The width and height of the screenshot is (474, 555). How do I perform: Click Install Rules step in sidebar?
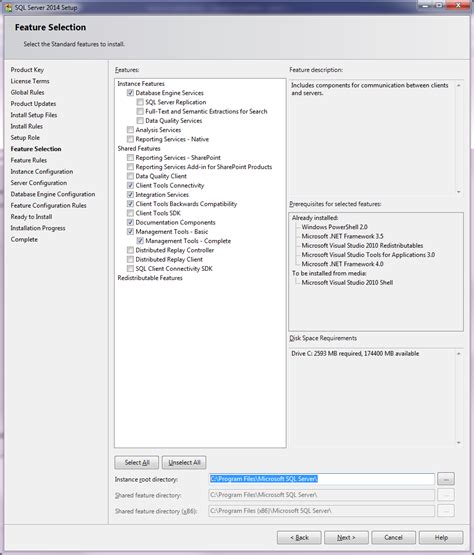(27, 126)
